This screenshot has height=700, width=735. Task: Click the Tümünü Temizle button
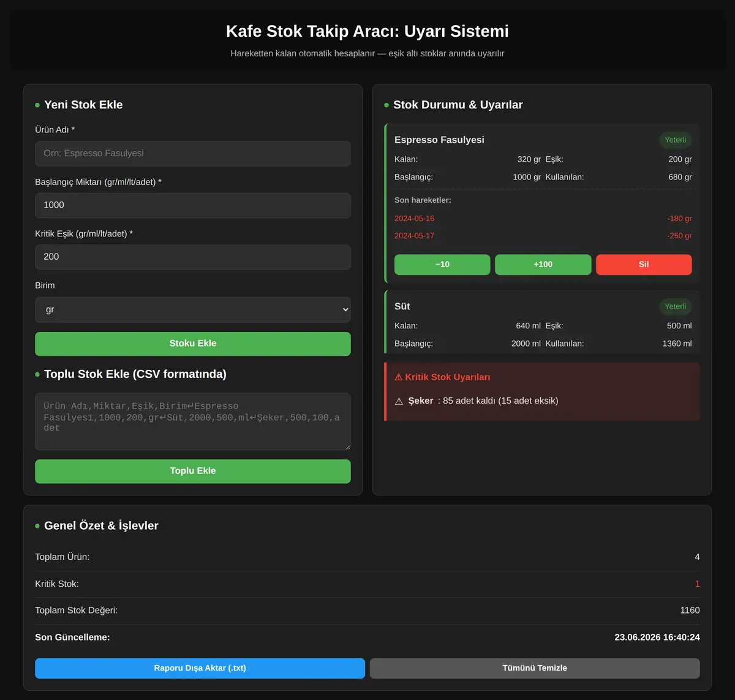click(x=535, y=668)
